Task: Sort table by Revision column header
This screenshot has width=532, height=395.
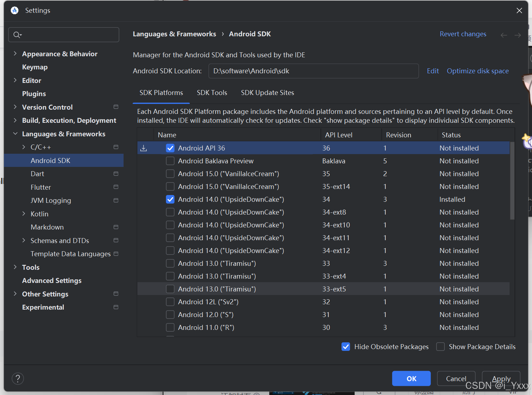Action: 410,135
